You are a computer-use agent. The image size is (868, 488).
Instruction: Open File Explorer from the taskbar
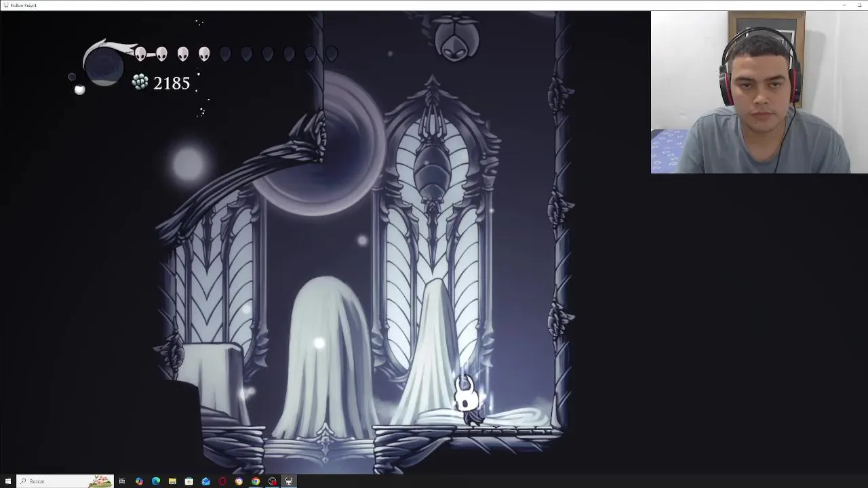[172, 481]
